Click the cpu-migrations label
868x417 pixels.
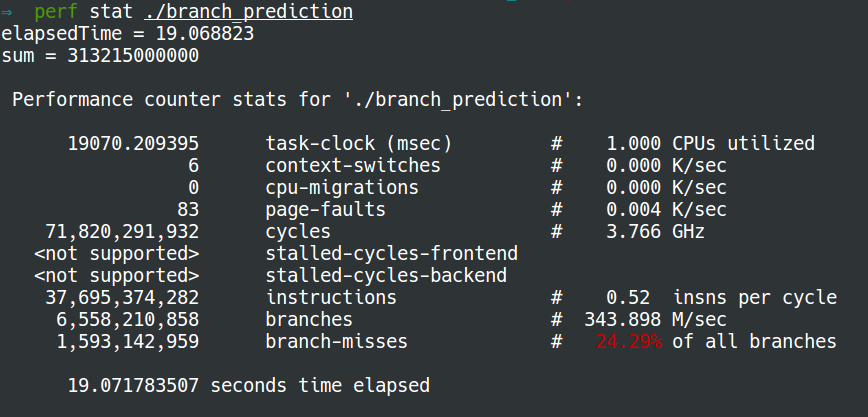(x=342, y=188)
